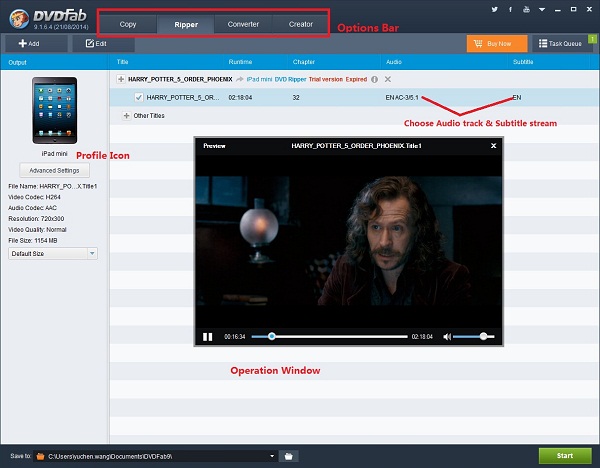Click the Start button
The image size is (600, 468).
(x=565, y=456)
